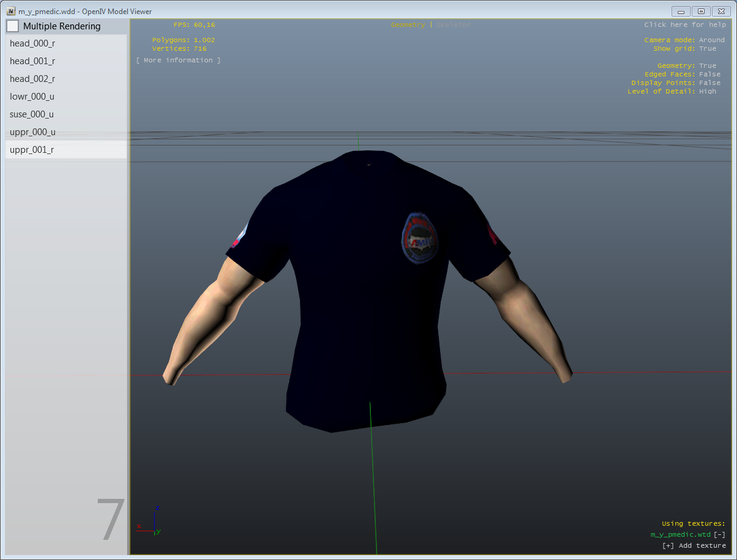Select suse_000_u in the model list

point(32,114)
